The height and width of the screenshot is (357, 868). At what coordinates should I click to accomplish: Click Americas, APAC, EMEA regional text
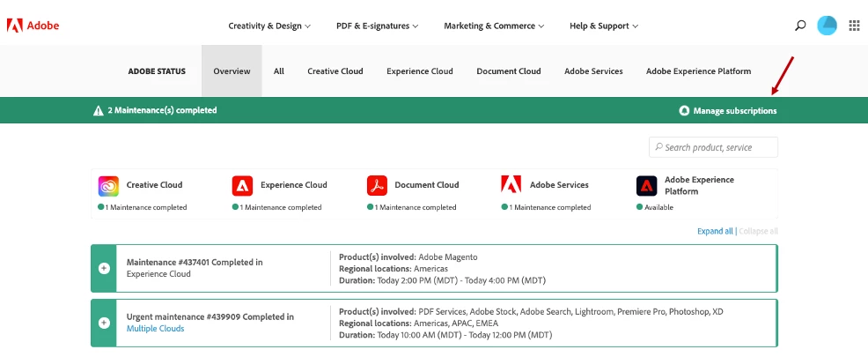tap(456, 324)
